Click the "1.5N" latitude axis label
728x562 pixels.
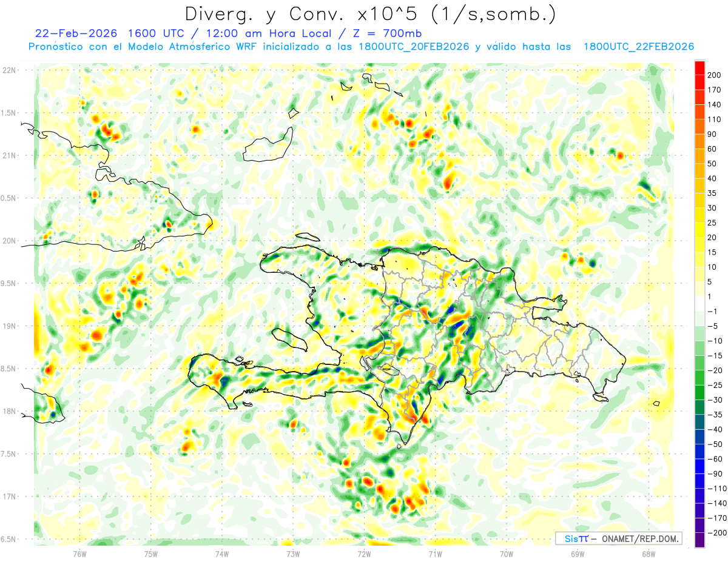(x=8, y=113)
